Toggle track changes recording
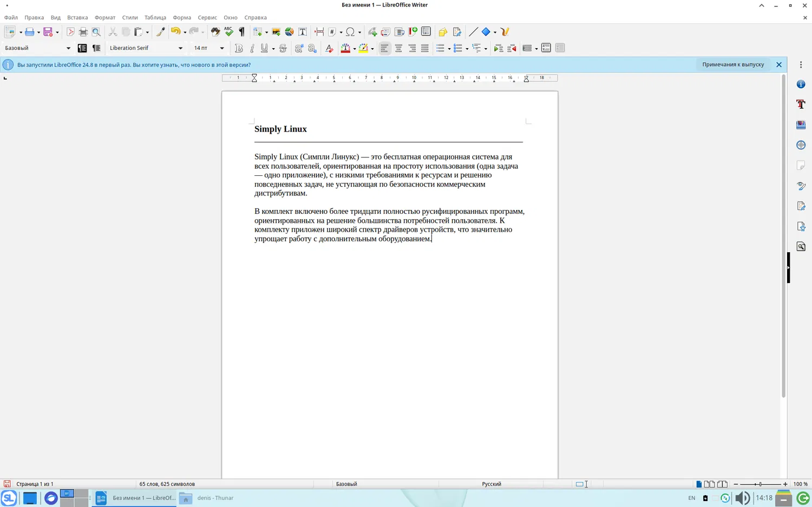This screenshot has height=507, width=812. coord(457,32)
